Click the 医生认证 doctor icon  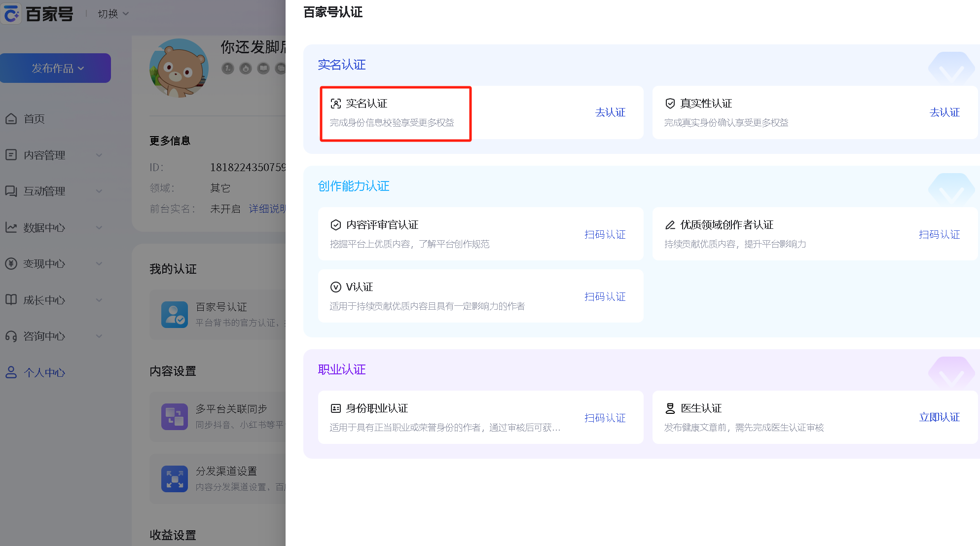(x=670, y=408)
